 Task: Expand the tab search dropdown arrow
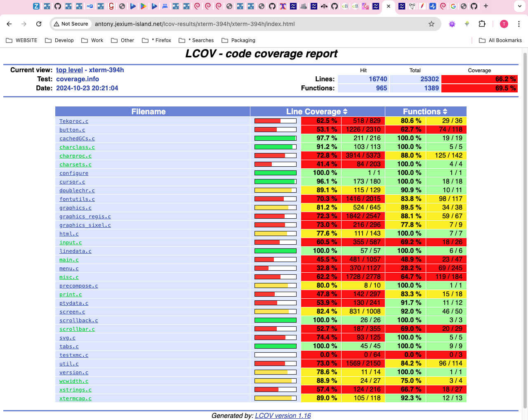(x=520, y=6)
